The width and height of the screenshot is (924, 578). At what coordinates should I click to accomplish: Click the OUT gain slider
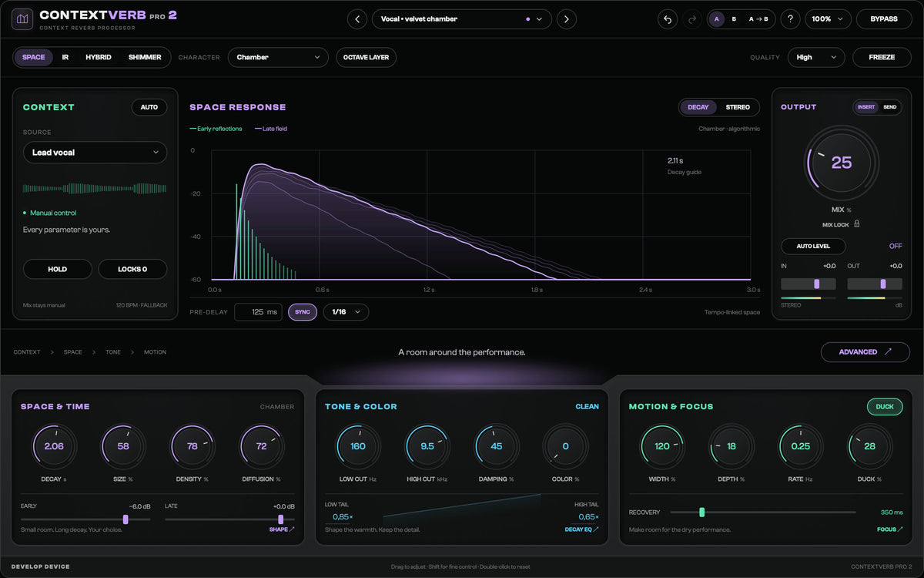[x=875, y=284]
